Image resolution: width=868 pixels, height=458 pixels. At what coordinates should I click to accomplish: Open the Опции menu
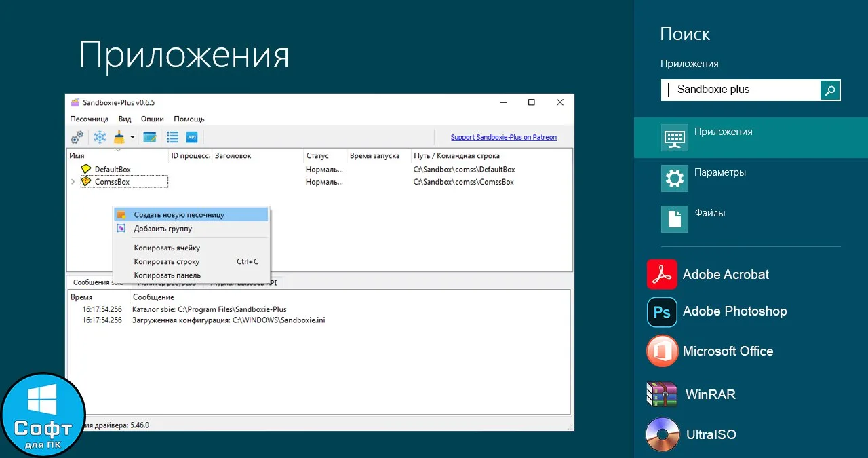click(x=153, y=119)
